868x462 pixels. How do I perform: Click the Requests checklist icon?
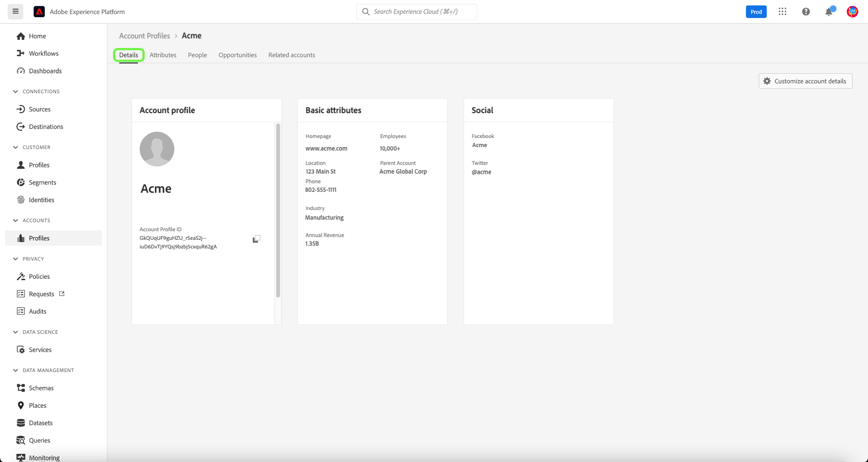(21, 294)
